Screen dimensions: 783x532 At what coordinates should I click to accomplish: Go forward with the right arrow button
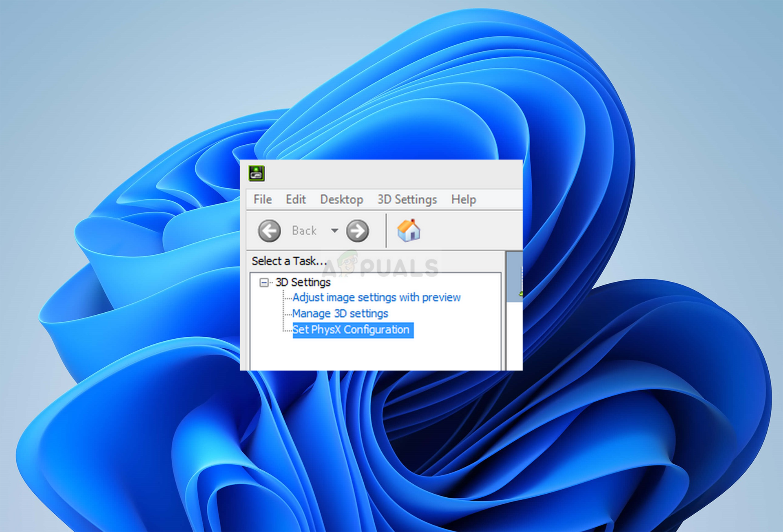(x=357, y=231)
